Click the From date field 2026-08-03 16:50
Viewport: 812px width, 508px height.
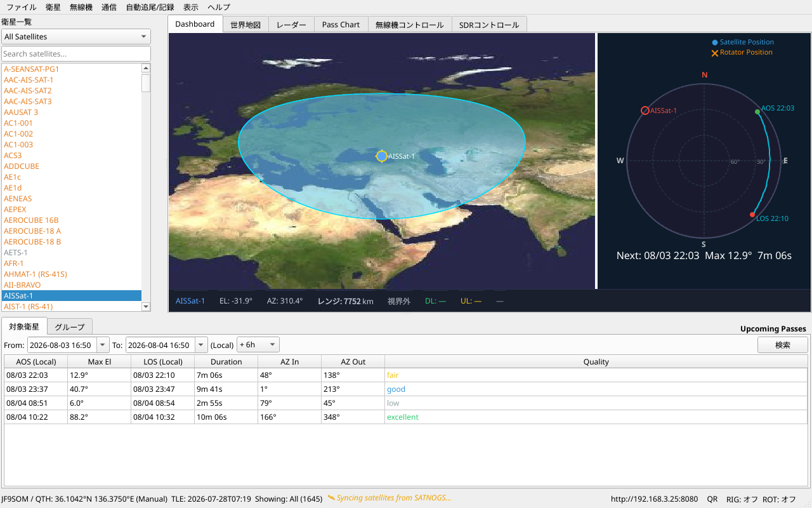pyautogui.click(x=62, y=345)
